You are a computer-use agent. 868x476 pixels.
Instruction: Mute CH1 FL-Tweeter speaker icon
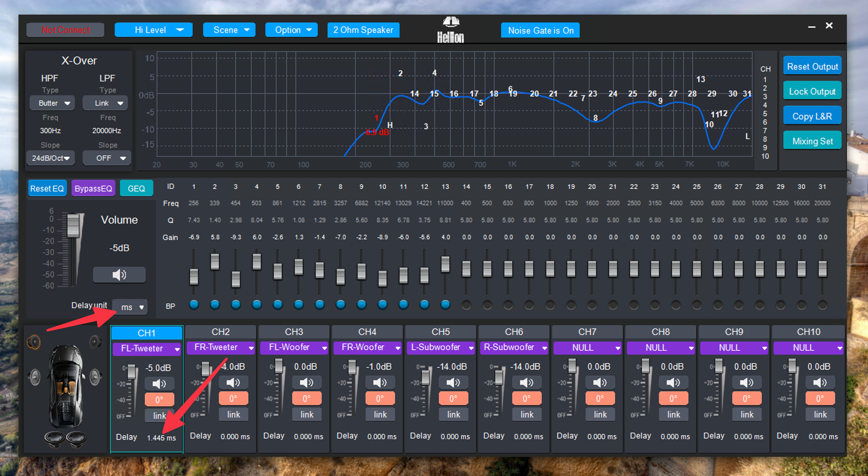pyautogui.click(x=159, y=383)
